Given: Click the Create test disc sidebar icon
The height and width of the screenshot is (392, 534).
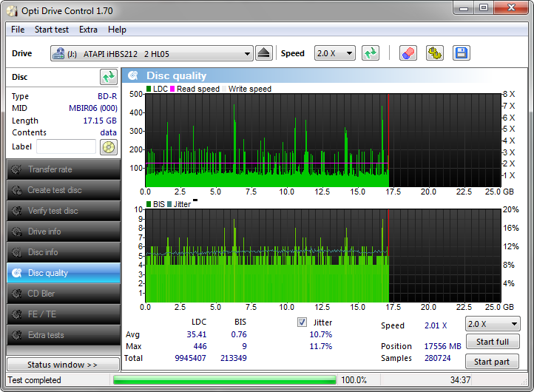Looking at the screenshot, I should pyautogui.click(x=16, y=190).
